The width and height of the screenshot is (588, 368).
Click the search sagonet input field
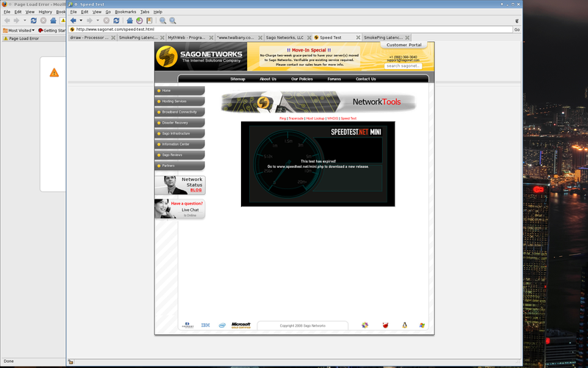(403, 66)
